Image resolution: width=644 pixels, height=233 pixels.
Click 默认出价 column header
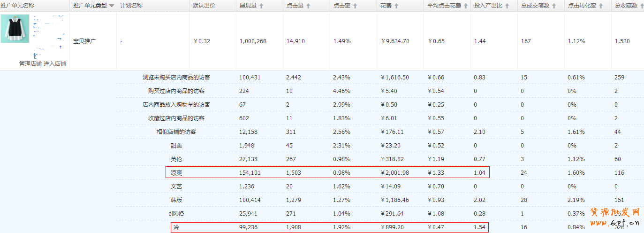click(204, 6)
